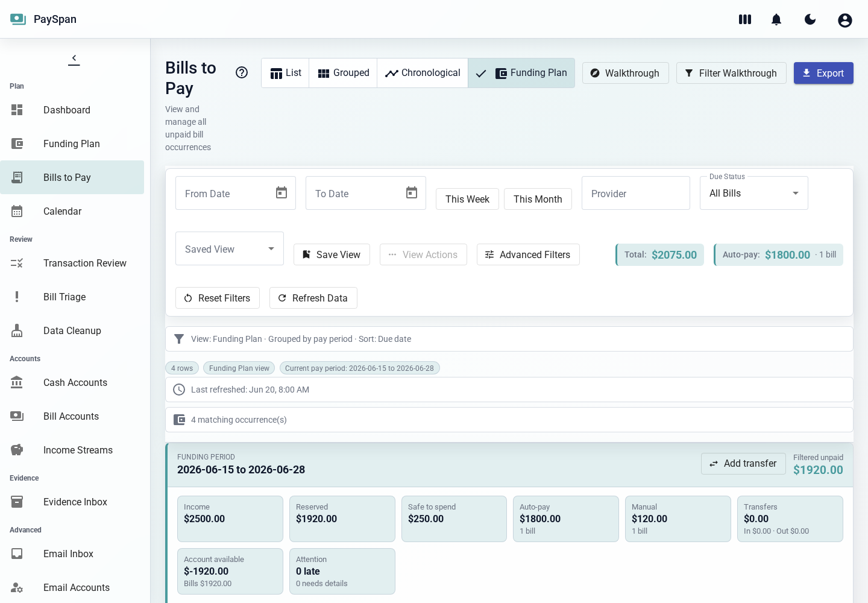Screen dimensions: 868x603
Task: Export the bills list
Action: (x=823, y=73)
